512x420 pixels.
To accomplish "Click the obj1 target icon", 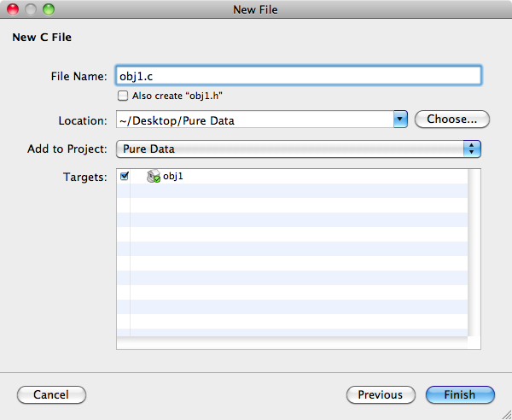I will pos(153,177).
